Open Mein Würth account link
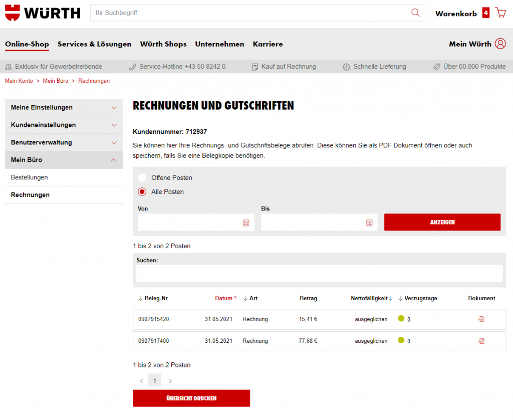513x420 pixels. [x=470, y=44]
